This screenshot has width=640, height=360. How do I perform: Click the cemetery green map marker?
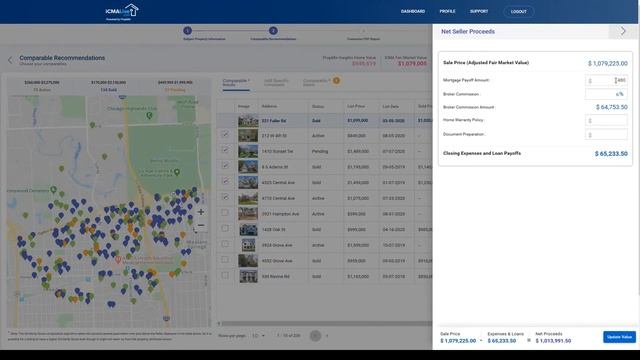click(x=53, y=189)
